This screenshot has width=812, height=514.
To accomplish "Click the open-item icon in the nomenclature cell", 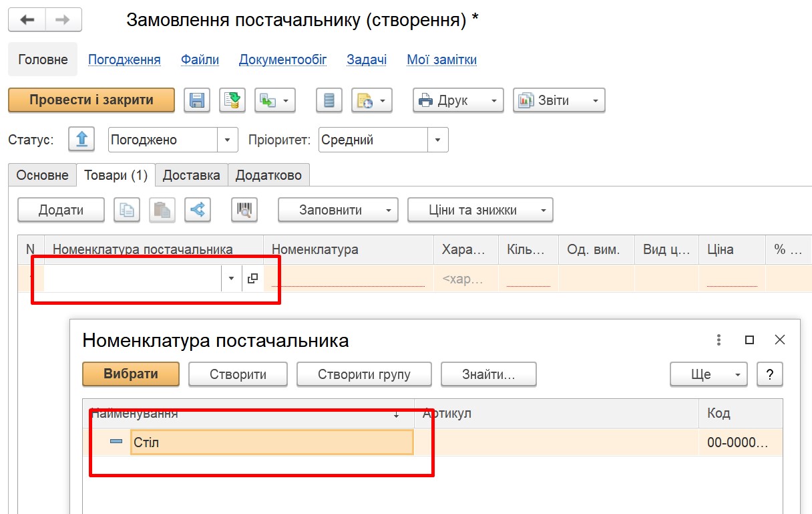I will (252, 278).
